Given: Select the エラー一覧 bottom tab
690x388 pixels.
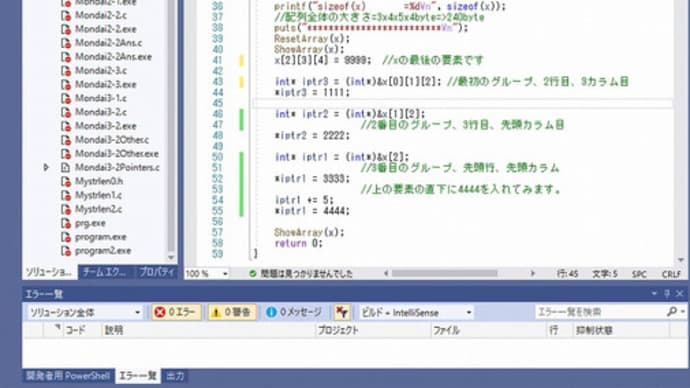Looking at the screenshot, I should coord(138,376).
